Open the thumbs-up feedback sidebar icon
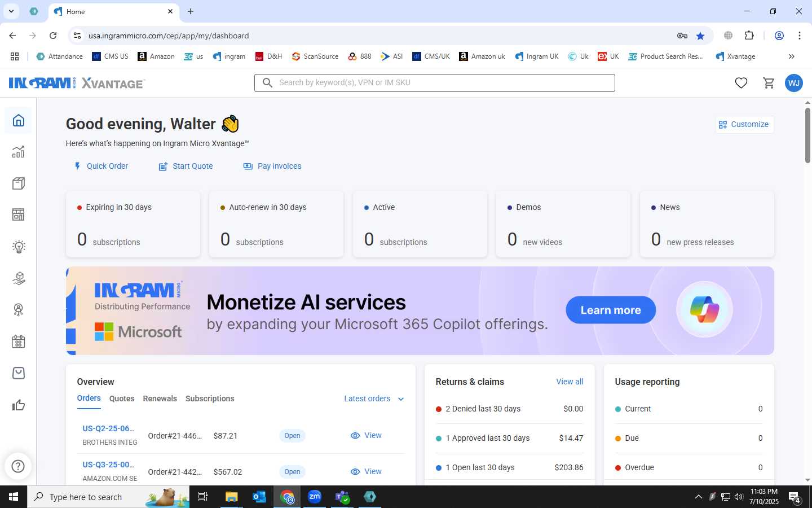 point(19,405)
